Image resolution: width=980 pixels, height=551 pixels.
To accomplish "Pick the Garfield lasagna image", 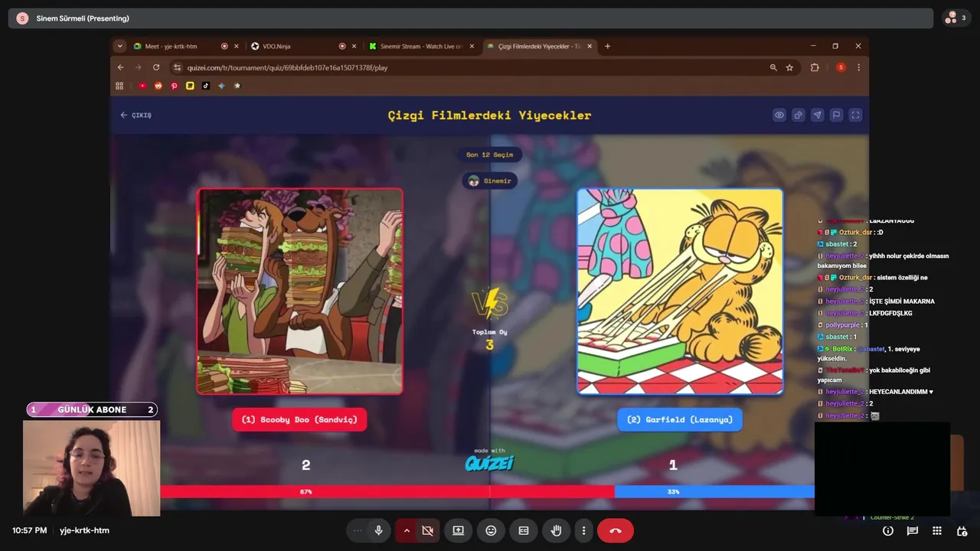I will (x=680, y=292).
